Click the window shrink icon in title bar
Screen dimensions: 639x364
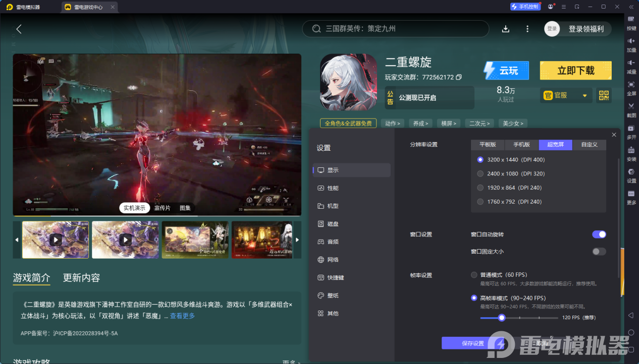pyautogui.click(x=577, y=7)
